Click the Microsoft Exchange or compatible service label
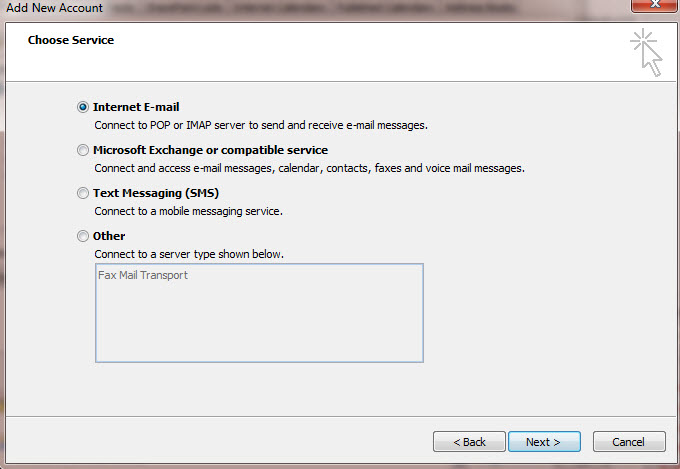 (x=210, y=150)
